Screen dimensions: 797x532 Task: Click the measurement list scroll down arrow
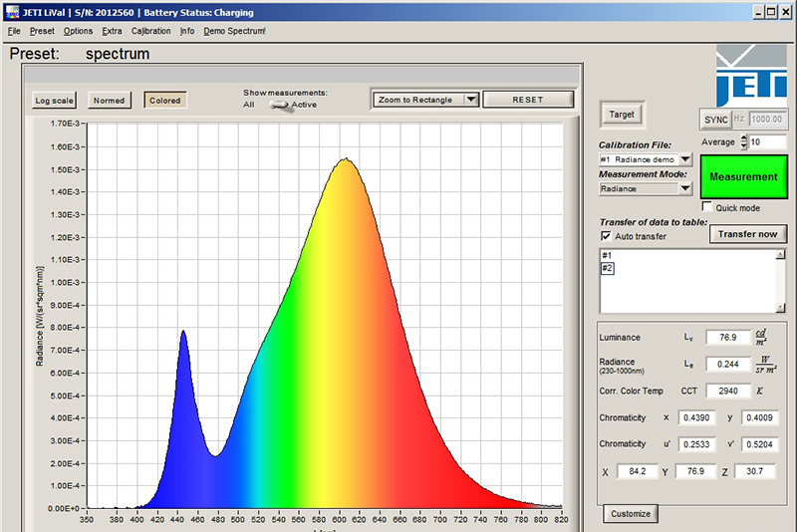tap(780, 308)
